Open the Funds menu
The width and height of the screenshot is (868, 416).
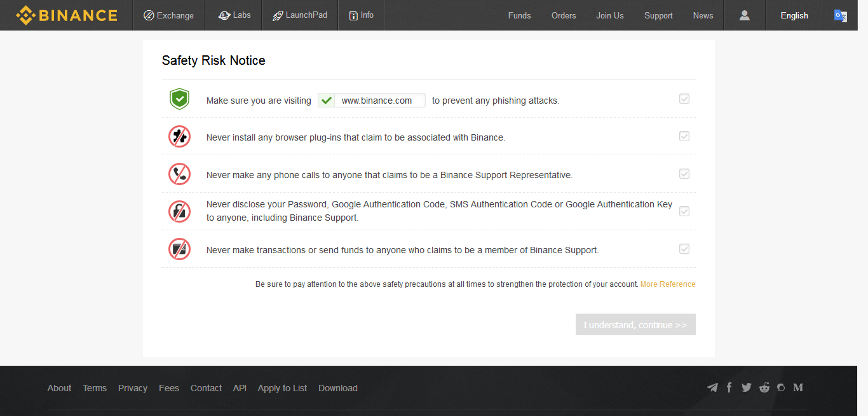point(519,15)
